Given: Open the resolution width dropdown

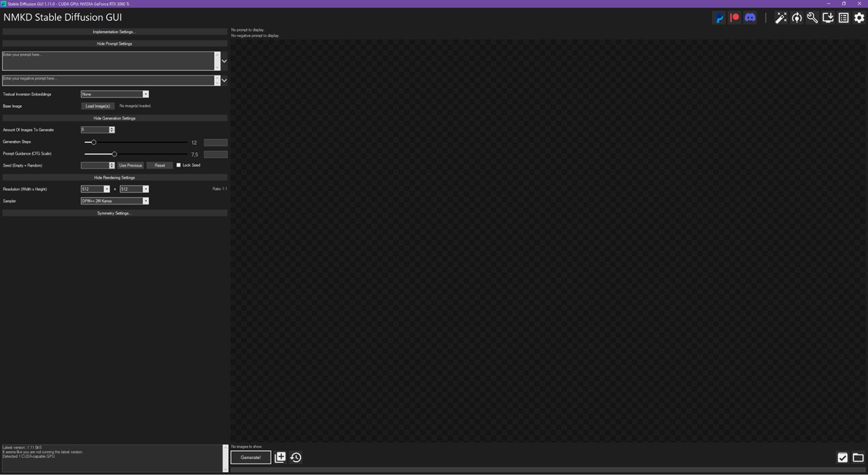Looking at the screenshot, I should tap(95, 189).
